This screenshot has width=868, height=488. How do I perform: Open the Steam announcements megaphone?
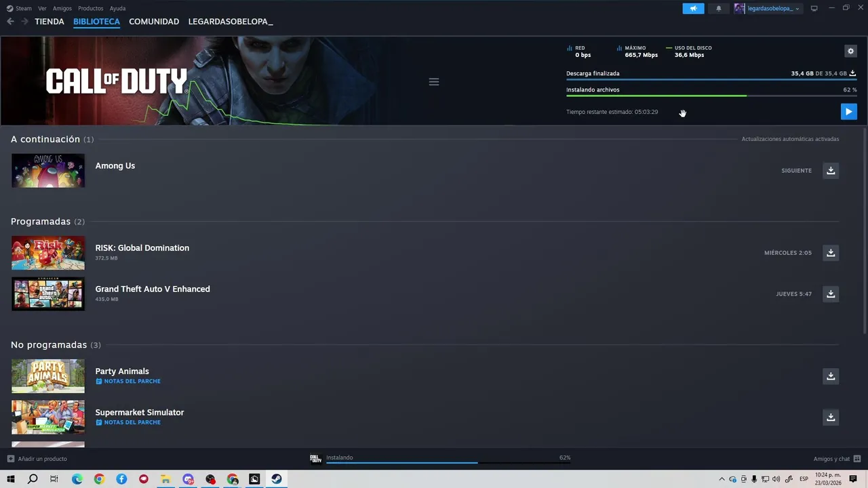(x=693, y=8)
